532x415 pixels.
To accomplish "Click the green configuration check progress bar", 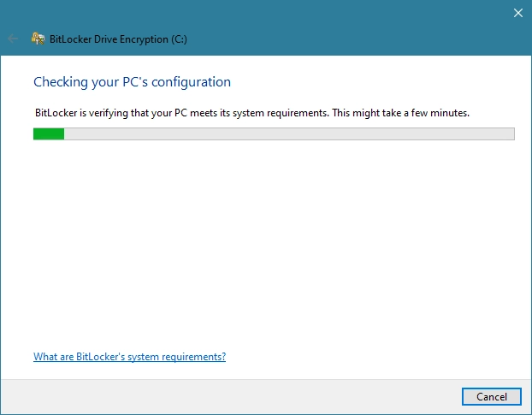I will (274, 133).
